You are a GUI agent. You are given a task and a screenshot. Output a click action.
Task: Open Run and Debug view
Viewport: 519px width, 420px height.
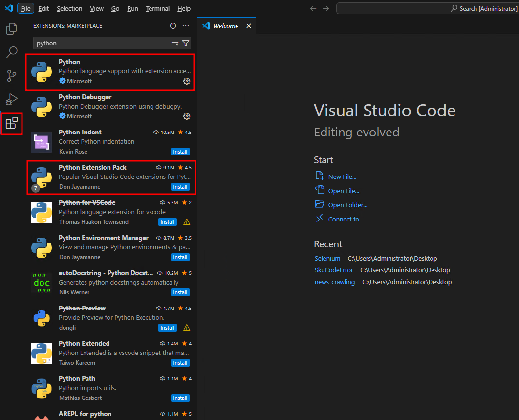tap(12, 99)
